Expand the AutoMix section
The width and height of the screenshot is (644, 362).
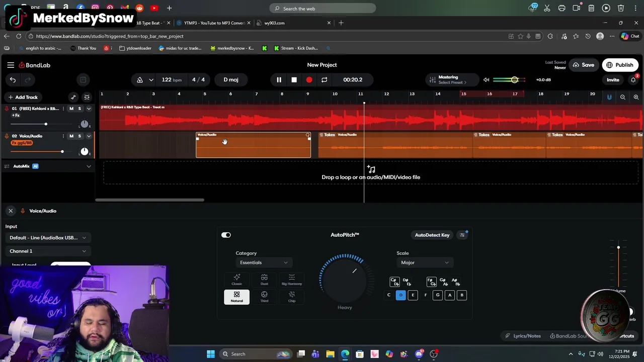click(89, 166)
